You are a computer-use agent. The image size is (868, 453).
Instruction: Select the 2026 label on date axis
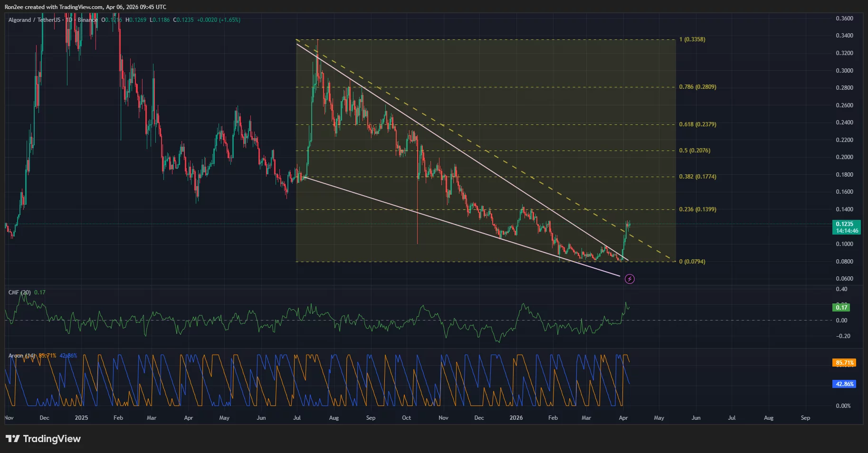point(516,418)
